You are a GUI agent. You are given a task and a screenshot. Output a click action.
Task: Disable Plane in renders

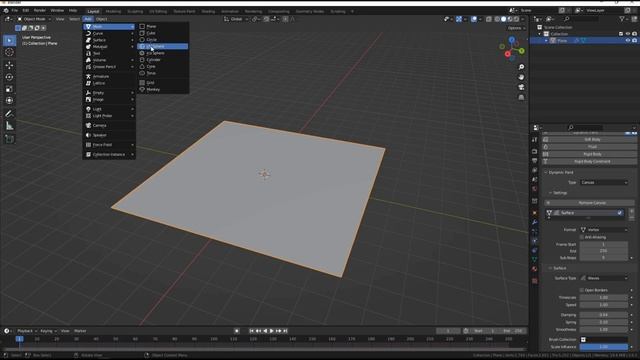(x=635, y=40)
